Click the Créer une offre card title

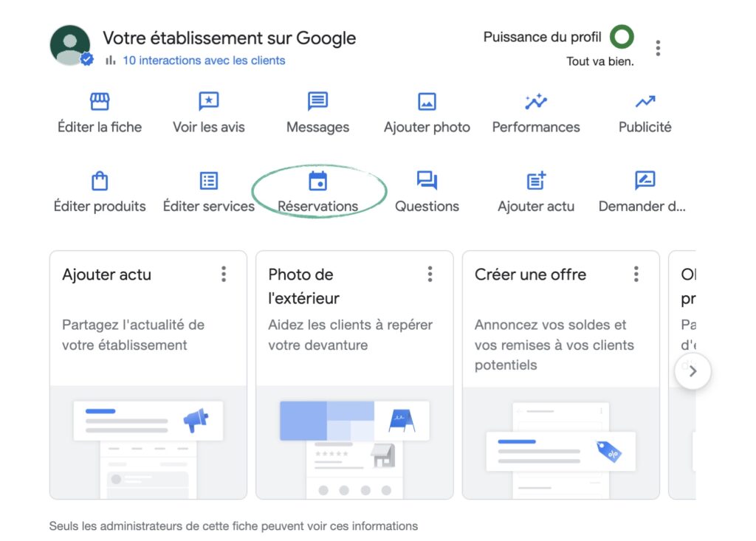point(530,275)
